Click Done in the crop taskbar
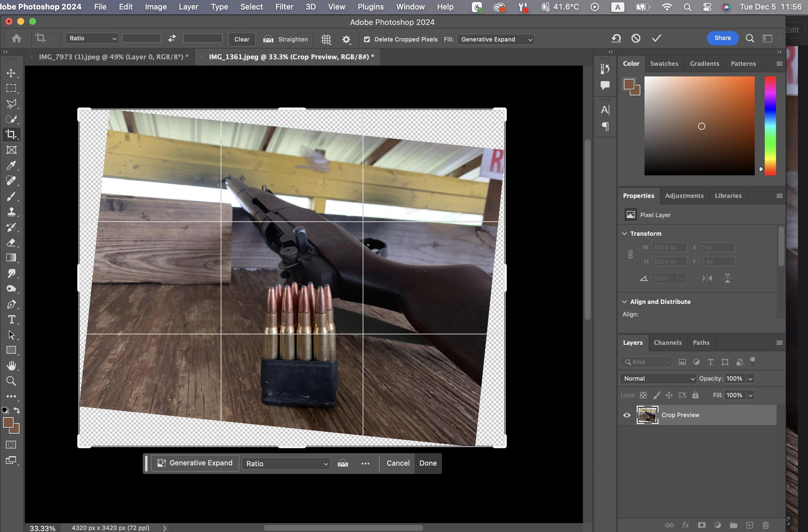 point(428,463)
